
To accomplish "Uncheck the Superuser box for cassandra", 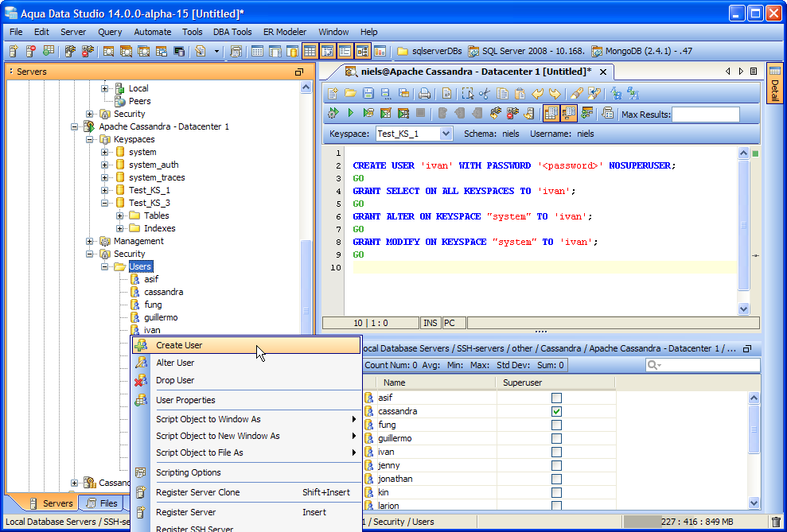I will tap(556, 411).
